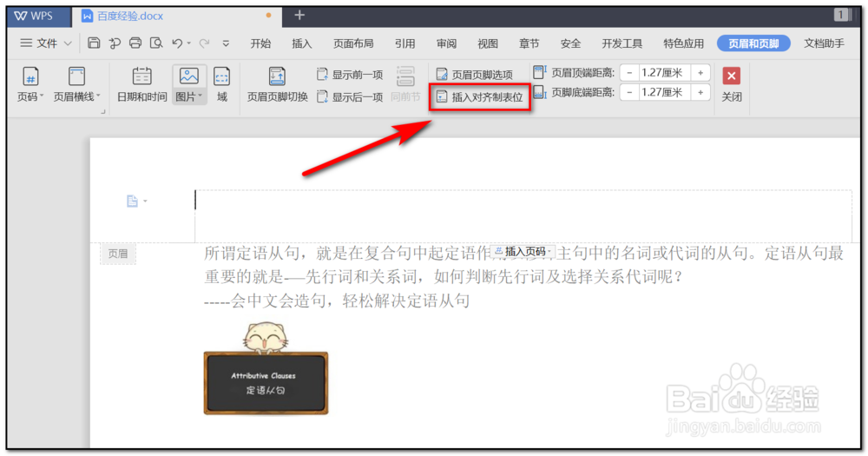Image resolution: width=868 pixels, height=456 pixels.
Task: Increase 页眉顶端距离 with plus button
Action: [x=700, y=73]
